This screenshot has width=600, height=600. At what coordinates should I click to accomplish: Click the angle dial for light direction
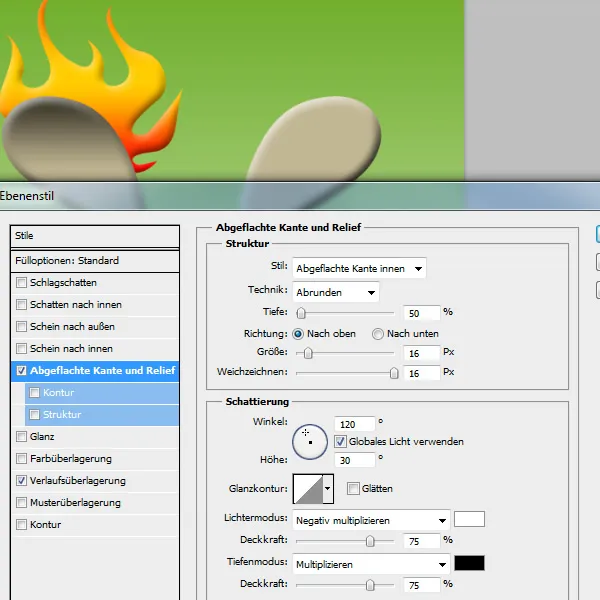[310, 442]
